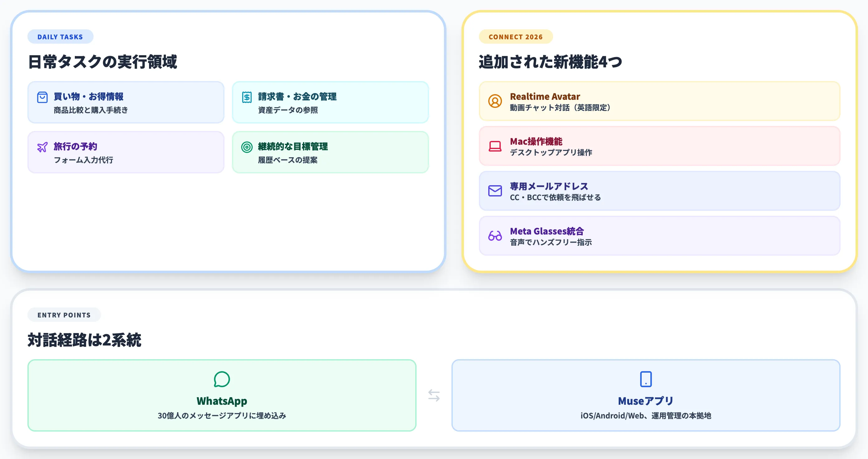Viewport: 868px width, 459px height.
Task: Click the heading 追加された新機能4つ
Action: 550,62
